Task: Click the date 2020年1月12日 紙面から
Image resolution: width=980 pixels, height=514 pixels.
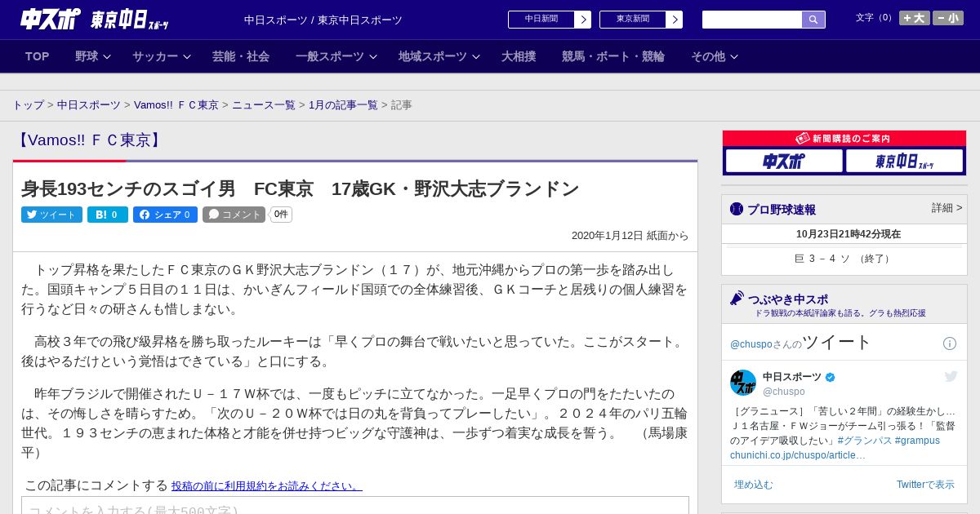Action: [x=630, y=236]
